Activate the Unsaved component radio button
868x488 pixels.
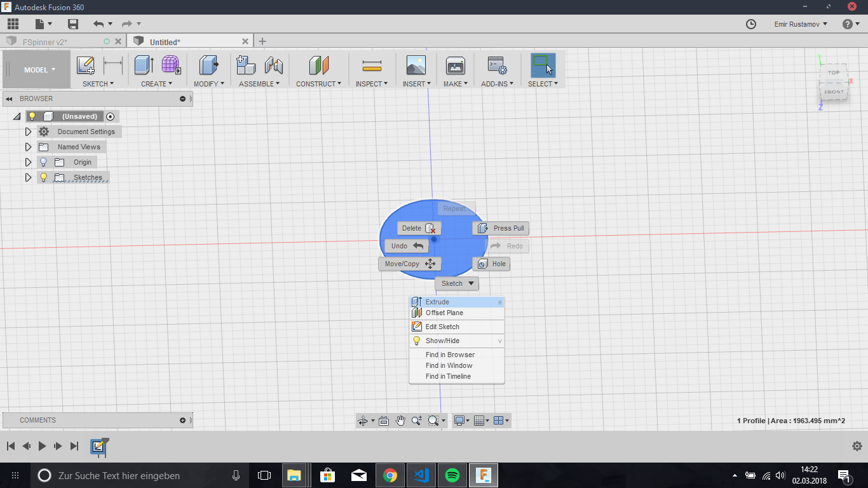coord(111,116)
